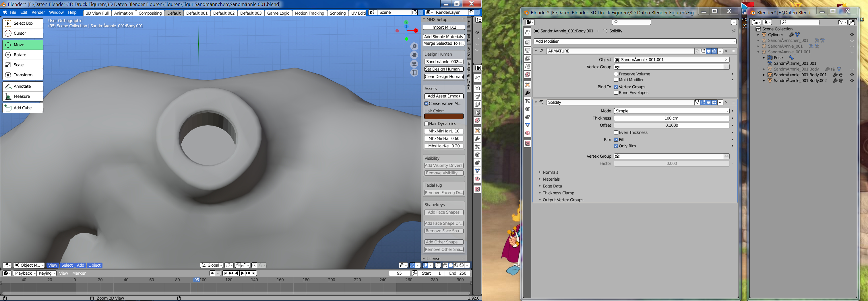Click the play animation button
This screenshot has height=301, width=868.
tap(242, 273)
